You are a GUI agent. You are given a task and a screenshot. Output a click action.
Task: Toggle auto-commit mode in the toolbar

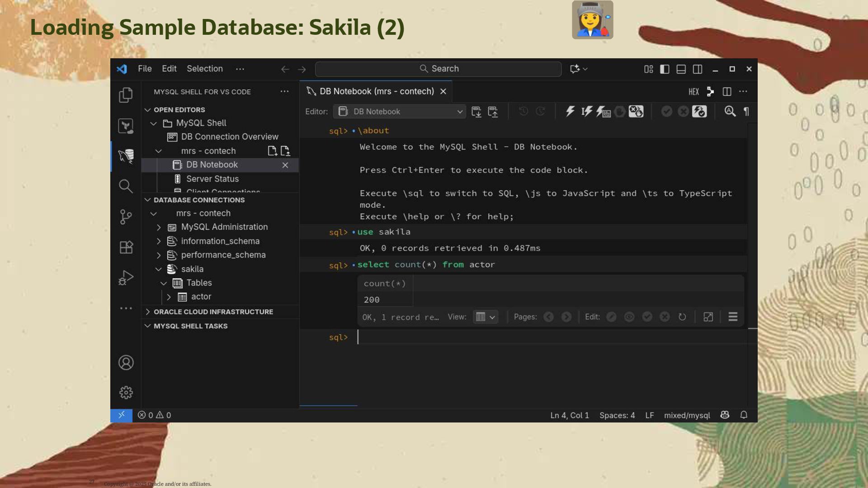pyautogui.click(x=699, y=112)
